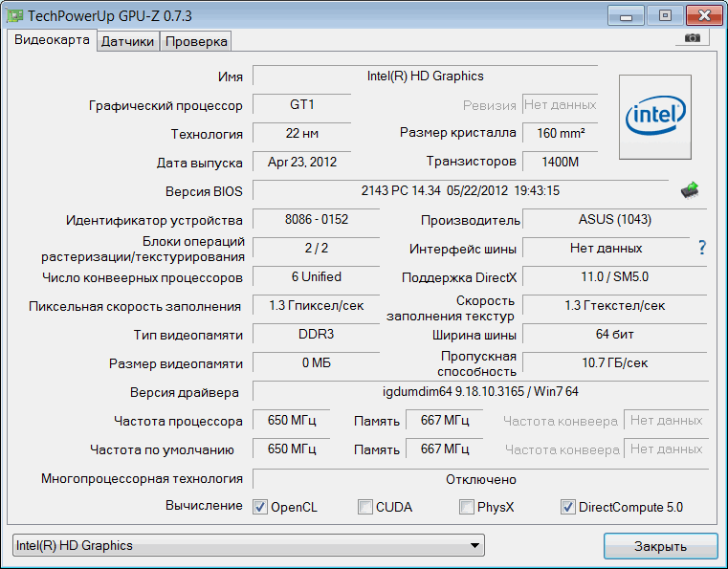Click the 160 mm² die size field

[561, 133]
